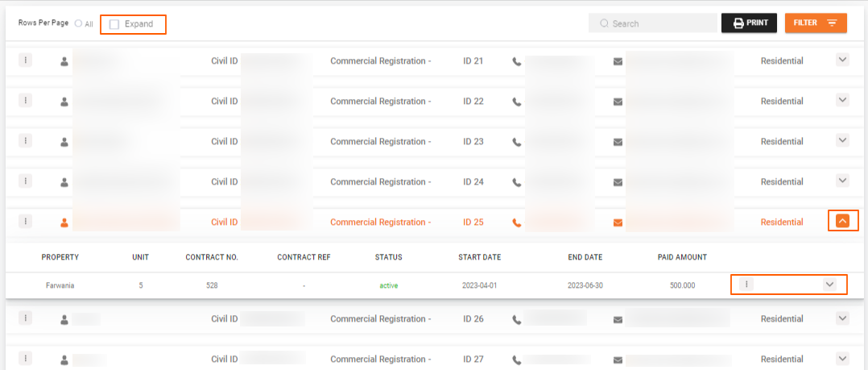Click the phone icon in ID 22 row
868x370 pixels.
coord(517,102)
